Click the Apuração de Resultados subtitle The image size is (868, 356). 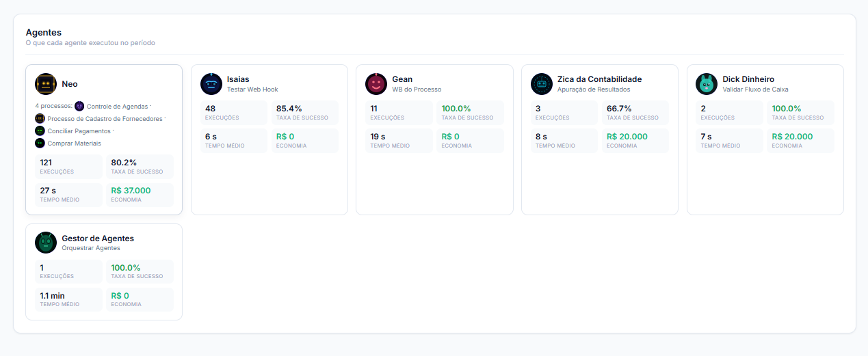(x=594, y=90)
